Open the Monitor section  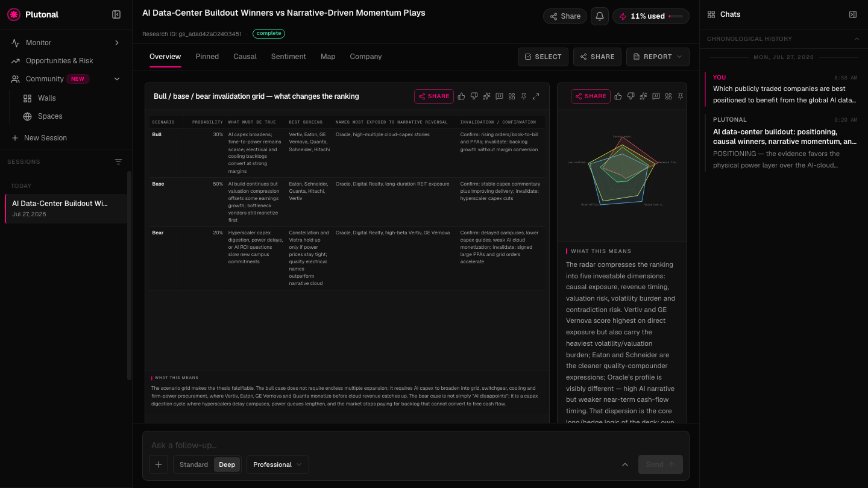66,43
